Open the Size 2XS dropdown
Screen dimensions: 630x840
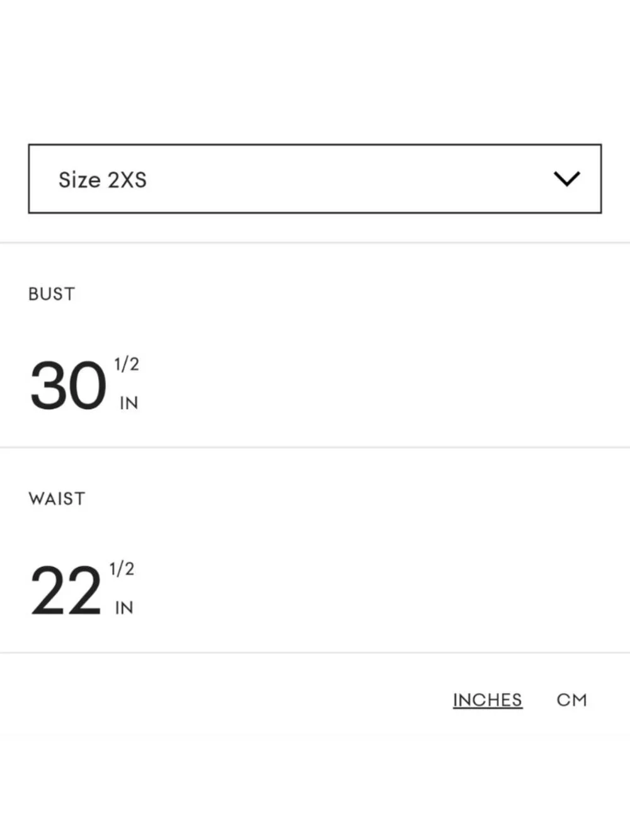pos(315,179)
